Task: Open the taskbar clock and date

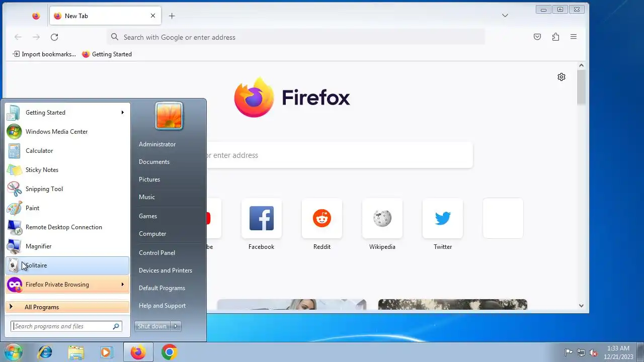Action: click(618, 352)
